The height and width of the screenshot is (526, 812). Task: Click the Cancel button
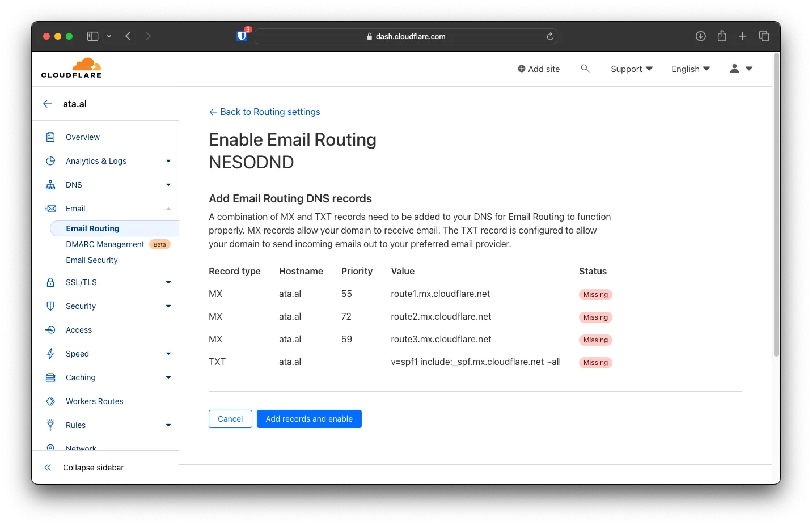(x=230, y=419)
